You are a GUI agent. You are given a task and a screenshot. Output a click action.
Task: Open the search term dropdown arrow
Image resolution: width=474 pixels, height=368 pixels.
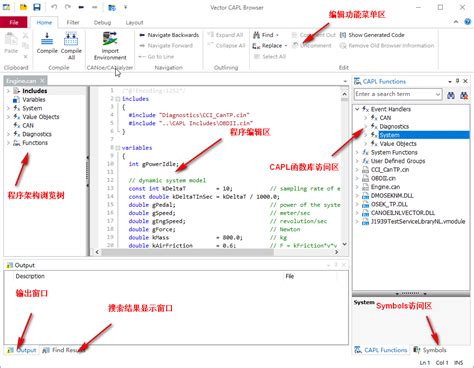437,94
